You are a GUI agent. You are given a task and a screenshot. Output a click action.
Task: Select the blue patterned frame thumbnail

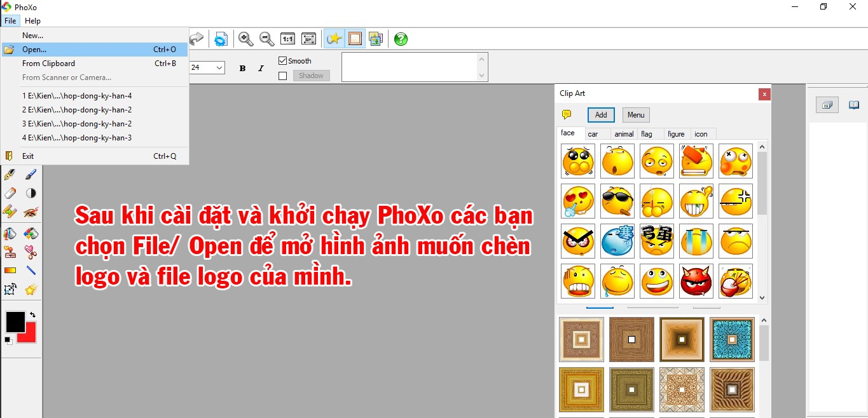(x=732, y=340)
